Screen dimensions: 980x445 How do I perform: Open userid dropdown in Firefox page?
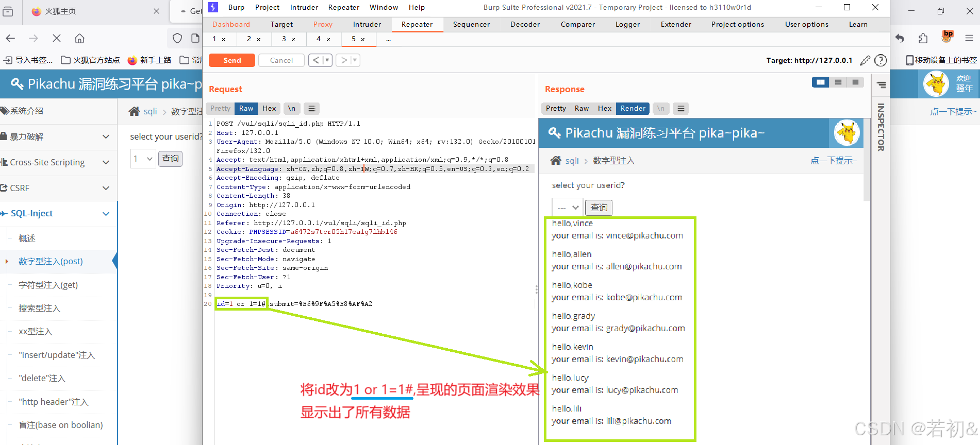(143, 159)
